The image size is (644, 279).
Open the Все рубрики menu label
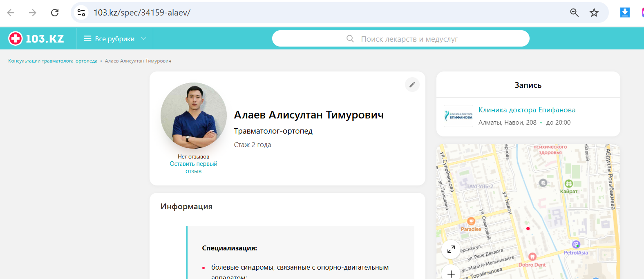tap(115, 39)
